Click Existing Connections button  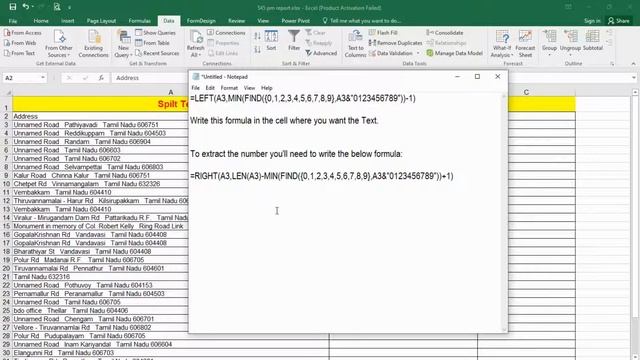93,44
